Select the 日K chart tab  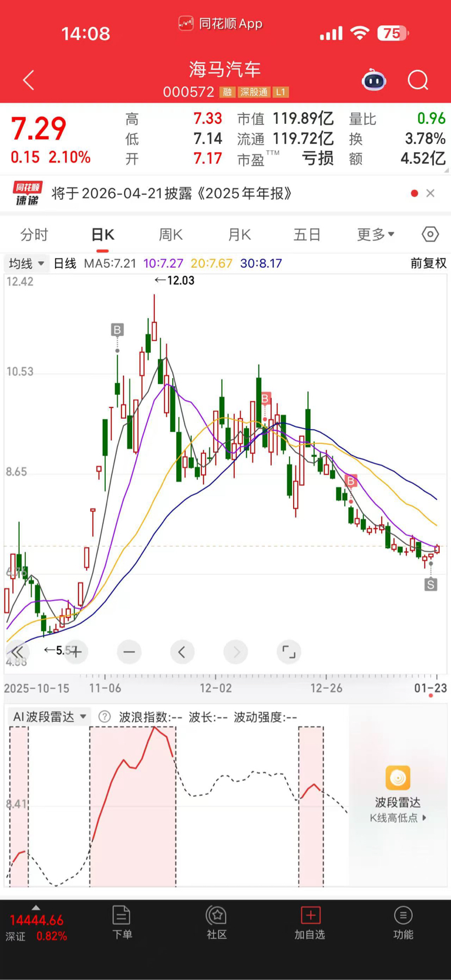103,235
